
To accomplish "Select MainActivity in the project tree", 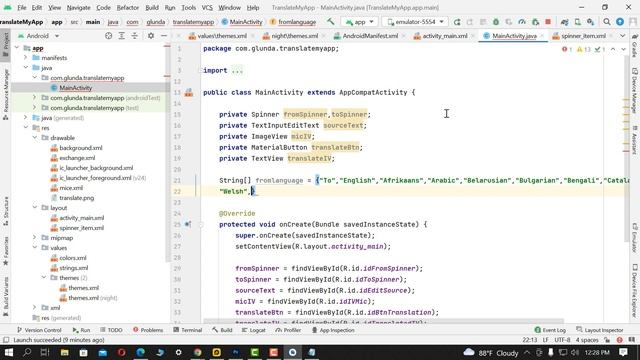I will pyautogui.click(x=76, y=88).
